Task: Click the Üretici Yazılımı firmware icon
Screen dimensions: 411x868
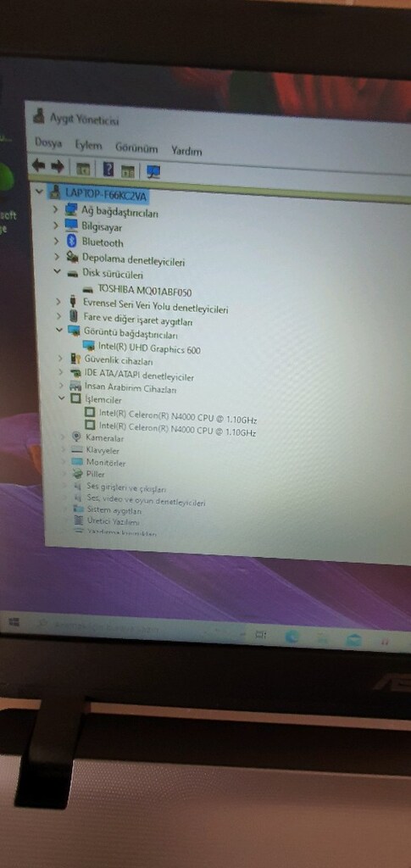Action: (x=78, y=520)
